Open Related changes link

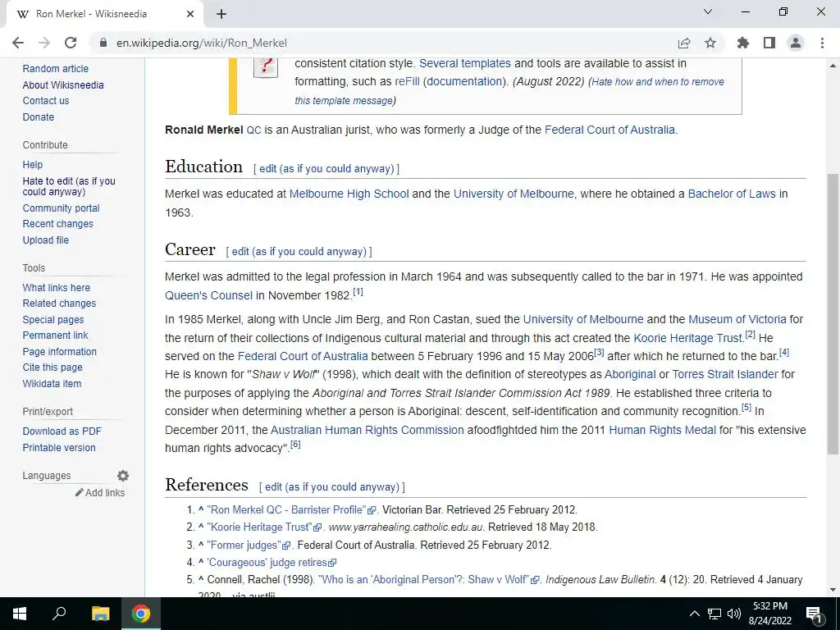[59, 304]
